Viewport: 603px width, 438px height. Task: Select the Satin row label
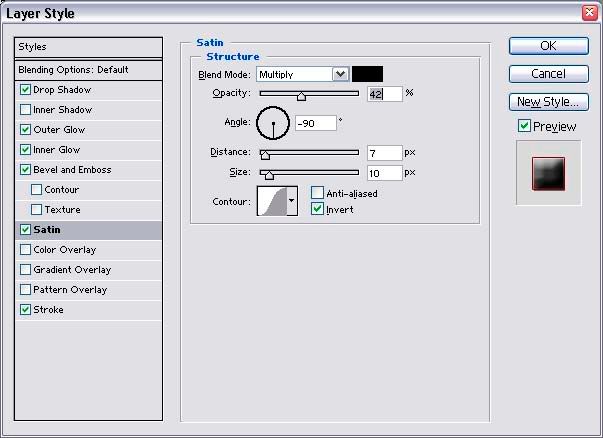pyautogui.click(x=47, y=230)
